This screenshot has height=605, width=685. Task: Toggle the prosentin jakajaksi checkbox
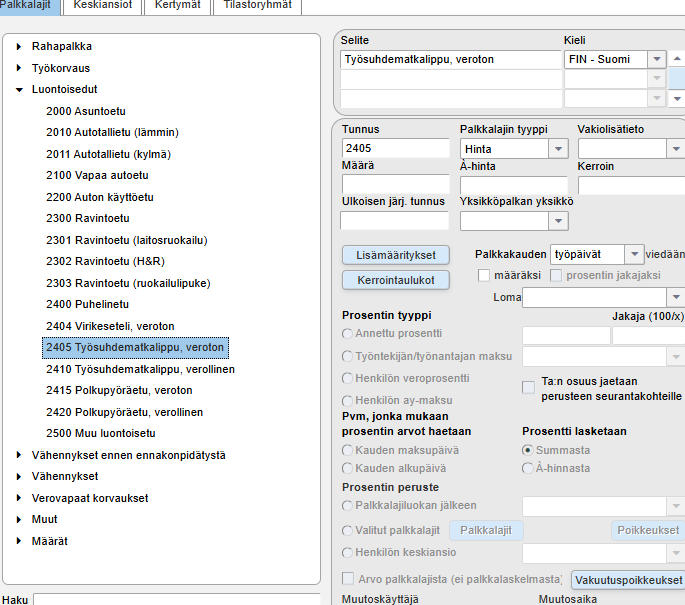coord(556,276)
